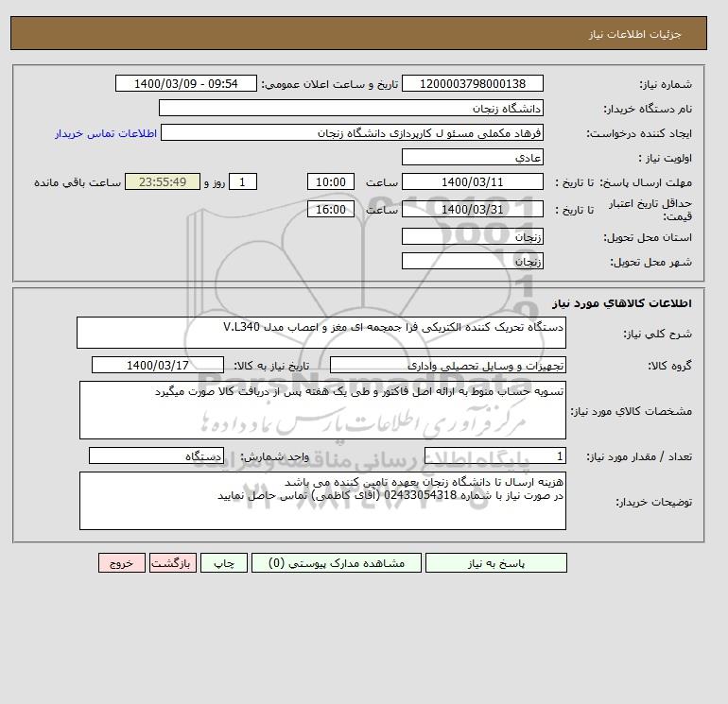Click the delivery province field زنجان
The height and width of the screenshot is (704, 728).
click(x=472, y=236)
